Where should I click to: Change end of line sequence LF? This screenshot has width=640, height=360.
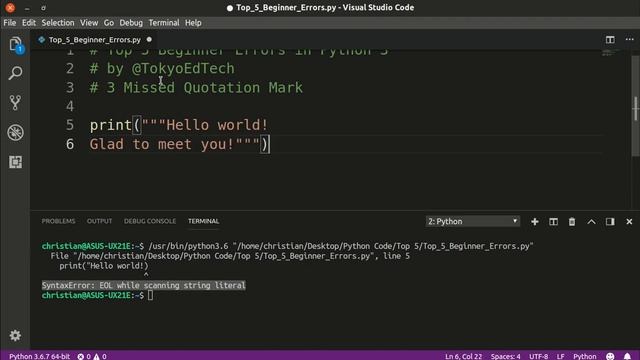click(x=560, y=356)
